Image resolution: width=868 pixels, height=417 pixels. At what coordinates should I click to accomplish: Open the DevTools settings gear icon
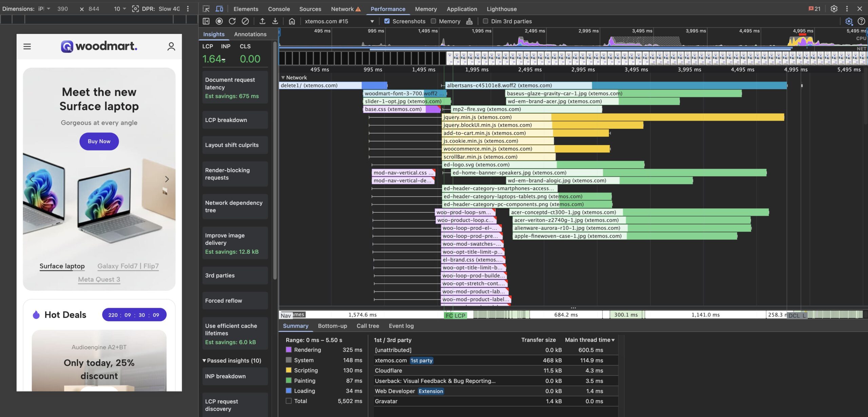coord(834,9)
